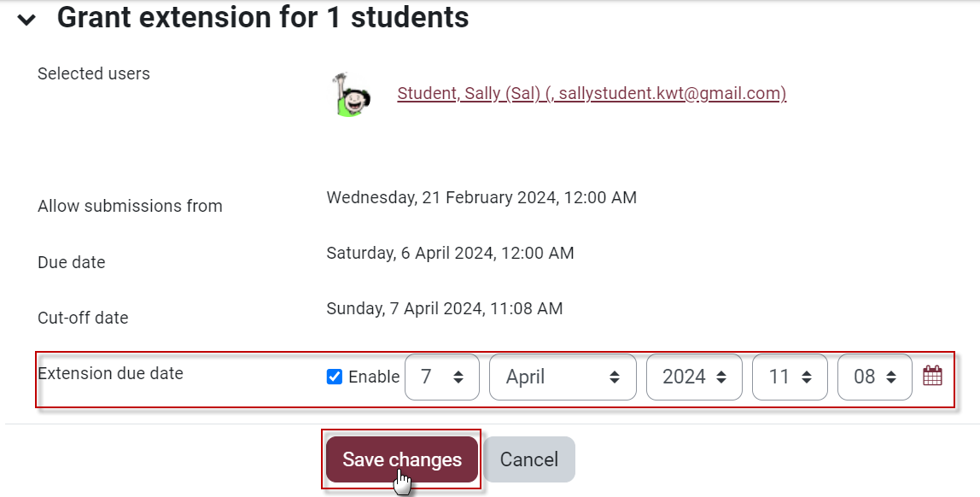This screenshot has width=980, height=497.
Task: Click the Cut-off date label
Action: click(83, 318)
